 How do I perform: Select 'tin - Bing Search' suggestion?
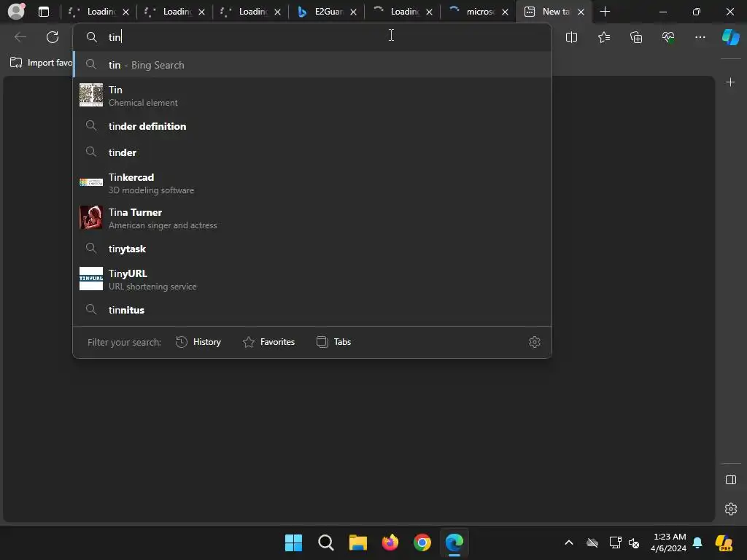(312, 65)
